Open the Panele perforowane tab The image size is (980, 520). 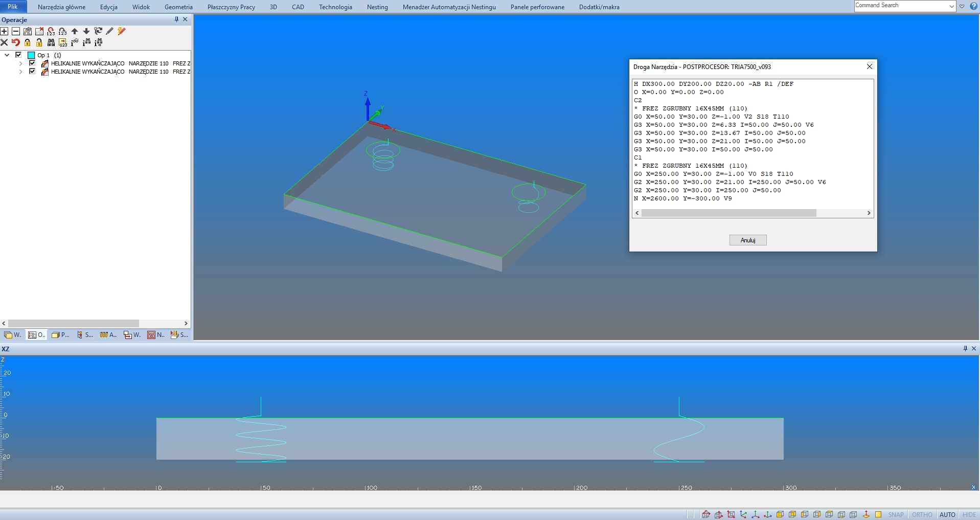(x=537, y=7)
